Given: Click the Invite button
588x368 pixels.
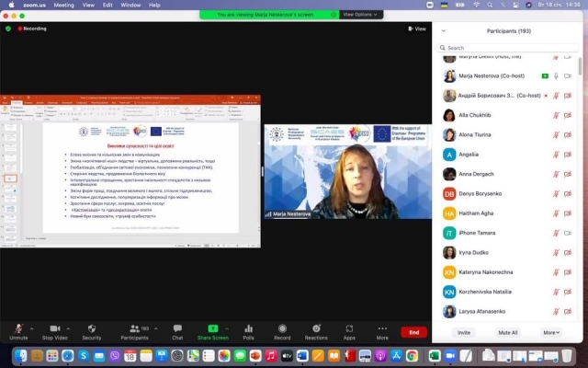Looking at the screenshot, I should coord(464,333).
